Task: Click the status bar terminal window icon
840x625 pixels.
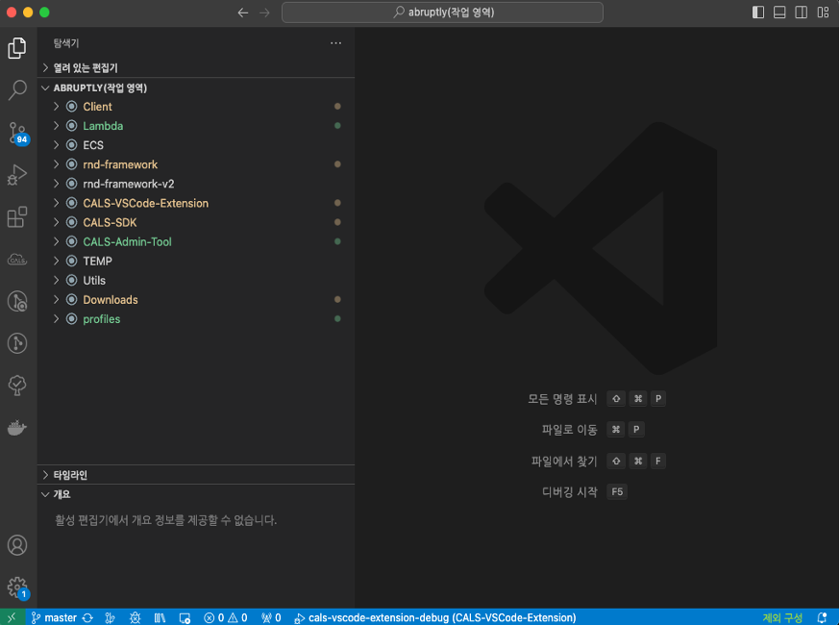Action: tap(185, 617)
